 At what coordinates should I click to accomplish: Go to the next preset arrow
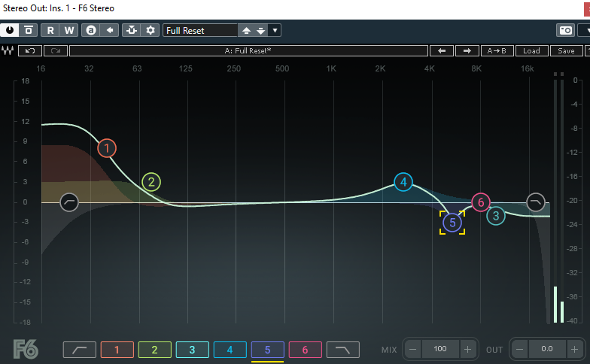coord(467,51)
